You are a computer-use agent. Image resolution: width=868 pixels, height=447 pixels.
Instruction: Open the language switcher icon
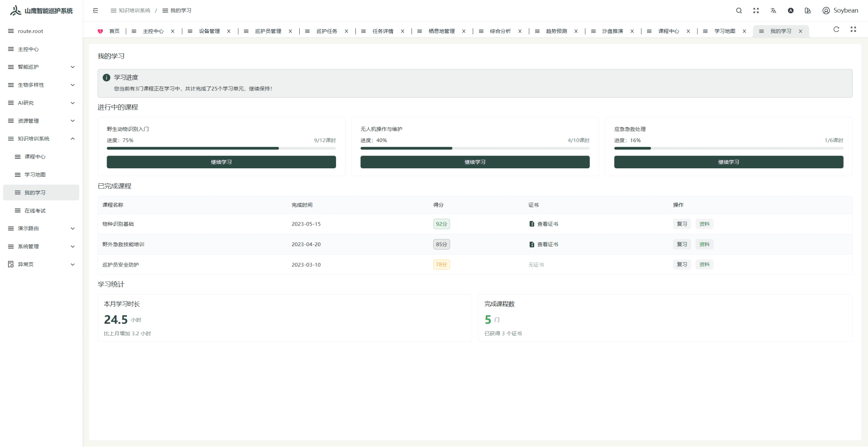773,10
